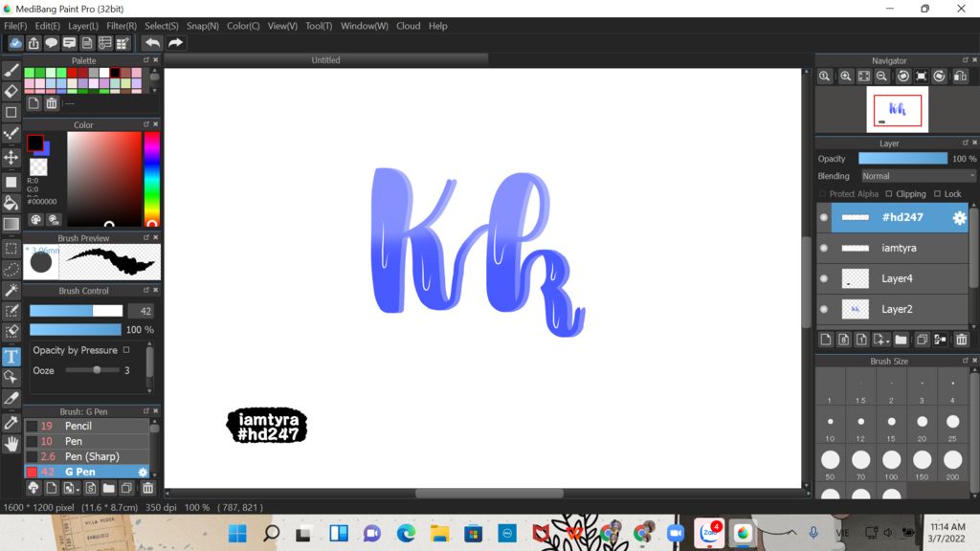Float the Layer panel
The width and height of the screenshot is (980, 551).
[965, 143]
